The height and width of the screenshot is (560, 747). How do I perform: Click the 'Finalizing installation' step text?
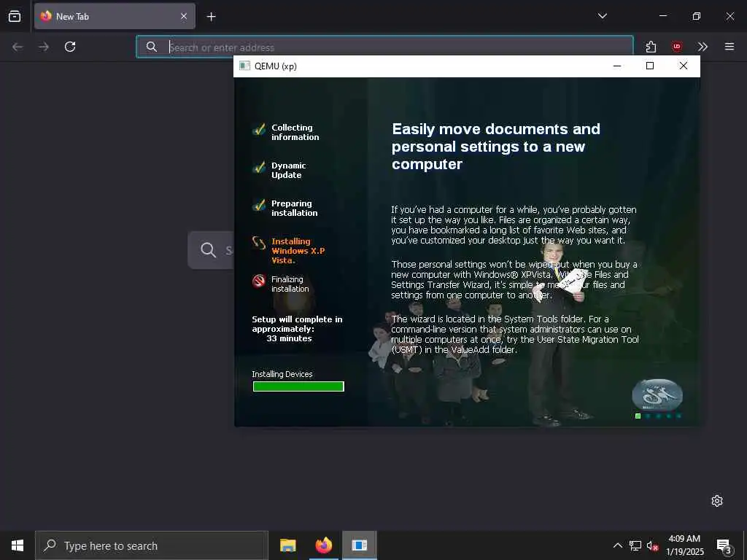(x=290, y=284)
